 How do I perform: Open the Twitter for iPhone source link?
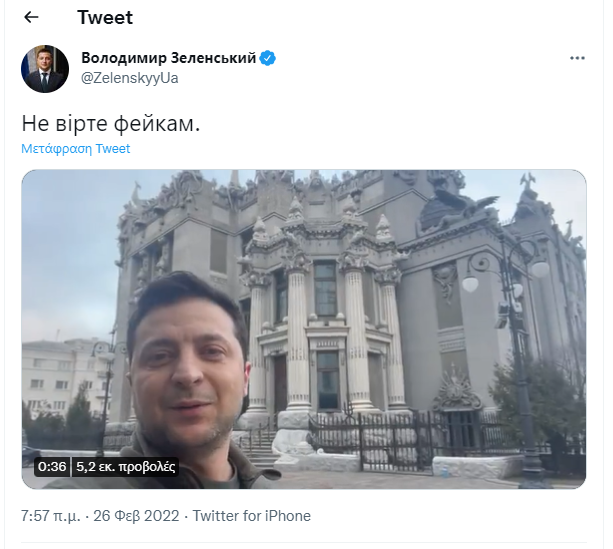[252, 516]
